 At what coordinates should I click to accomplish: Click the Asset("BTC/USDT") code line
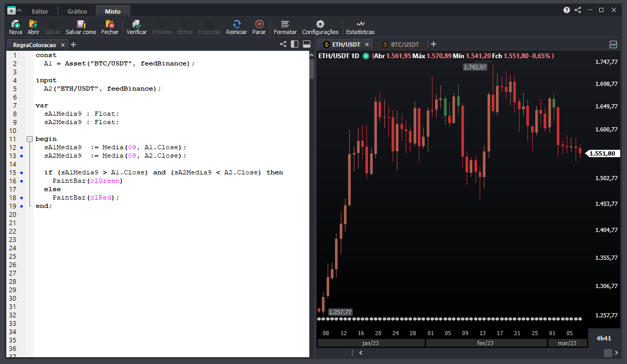[119, 63]
